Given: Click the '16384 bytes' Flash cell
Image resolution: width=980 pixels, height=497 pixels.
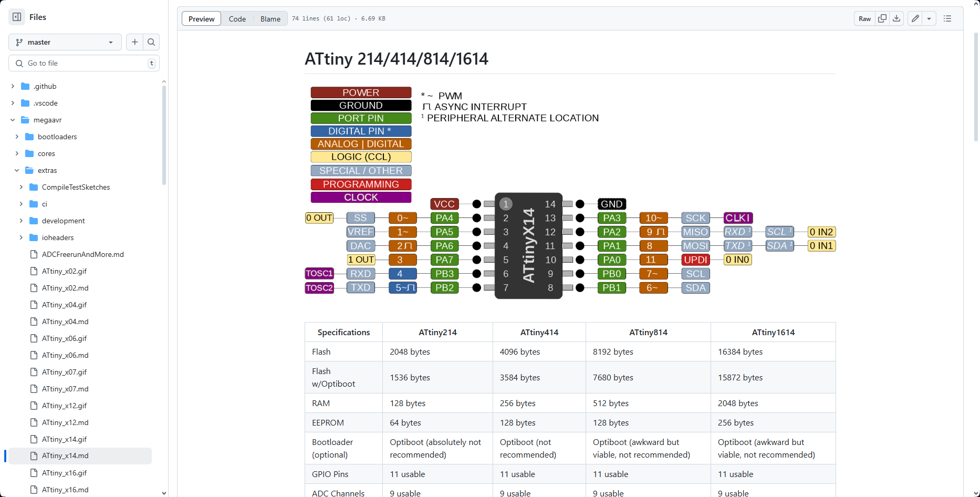Looking at the screenshot, I should point(773,351).
